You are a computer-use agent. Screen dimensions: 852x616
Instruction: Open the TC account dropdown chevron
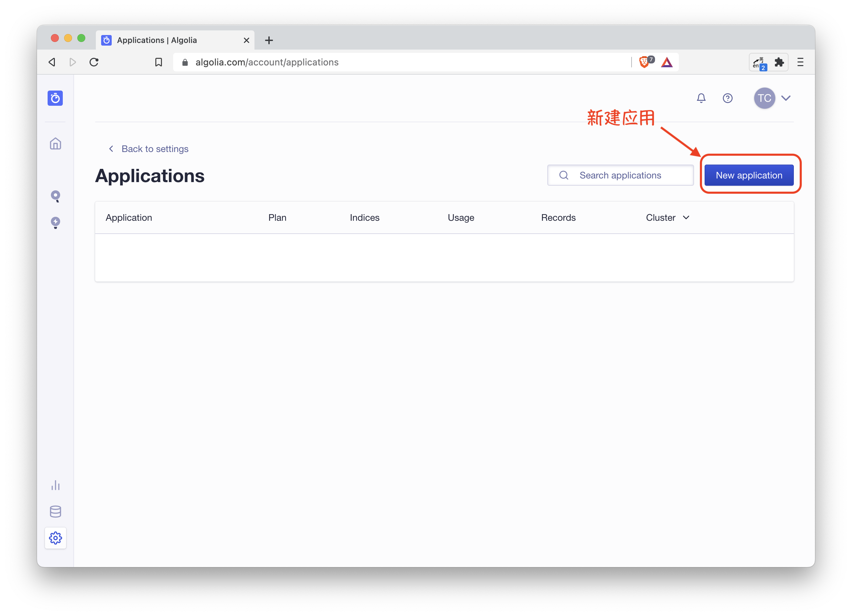(786, 98)
